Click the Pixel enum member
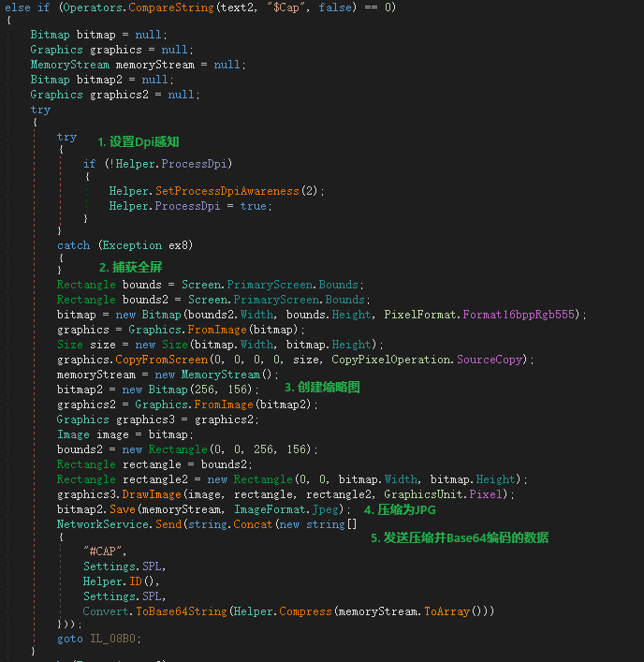 coord(485,494)
